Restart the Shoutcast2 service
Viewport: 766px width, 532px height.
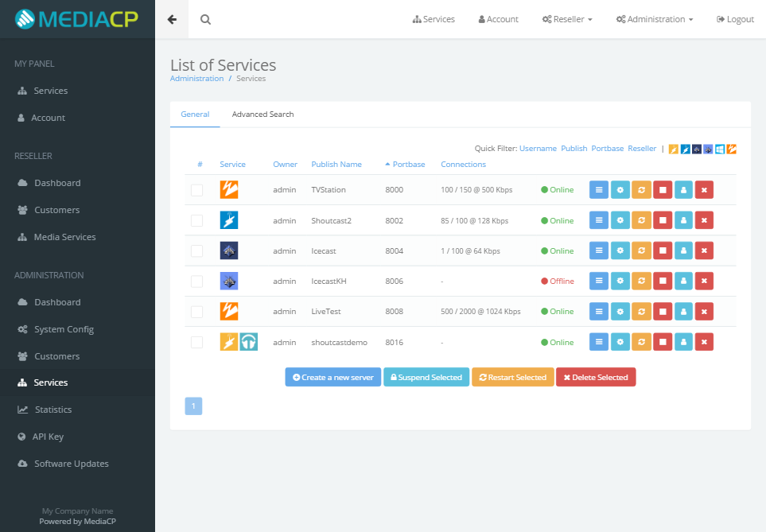pos(641,219)
